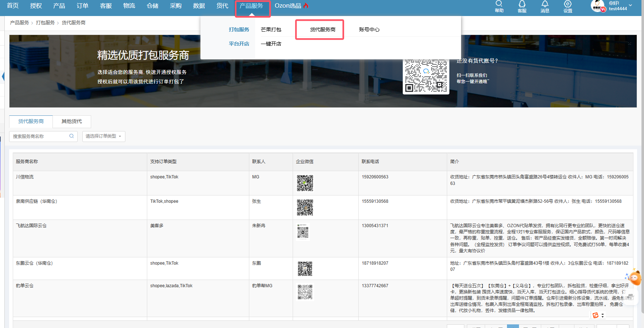The height and width of the screenshot is (328, 644).
Task: Switch to the 其他货代 tab
Action: [x=72, y=121]
